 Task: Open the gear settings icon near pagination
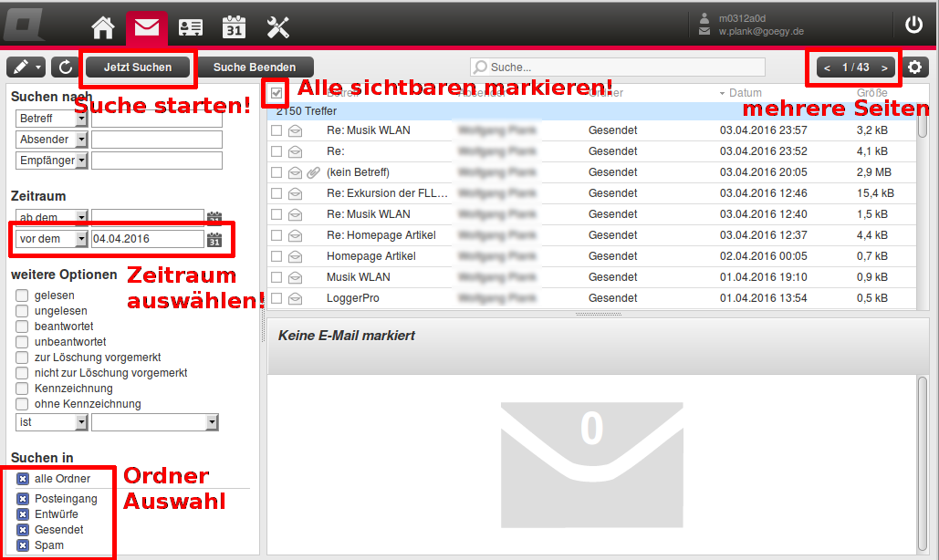click(x=915, y=67)
